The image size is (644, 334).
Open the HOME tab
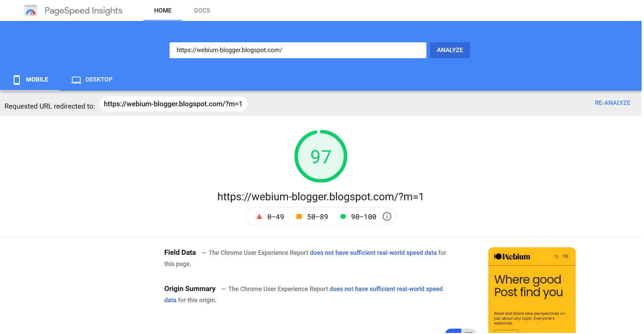click(x=163, y=10)
